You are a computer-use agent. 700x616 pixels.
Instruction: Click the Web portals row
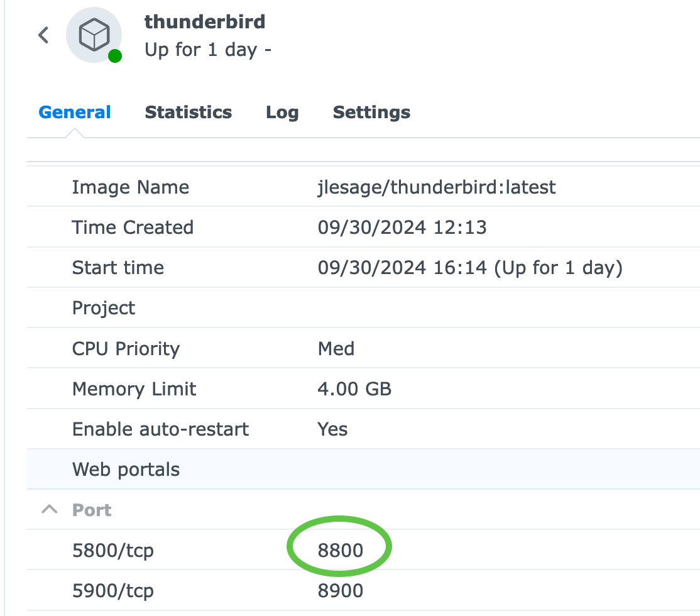pos(363,469)
